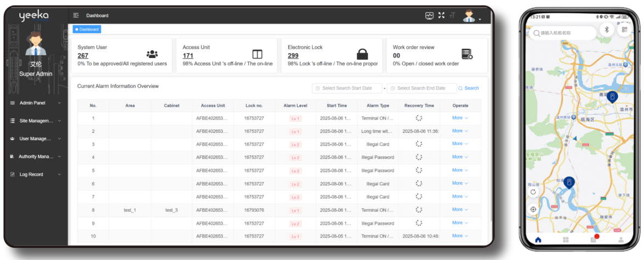Screen dimensions: 644x260
Task: Click the Long time alarm type in row 2
Action: 378,131
